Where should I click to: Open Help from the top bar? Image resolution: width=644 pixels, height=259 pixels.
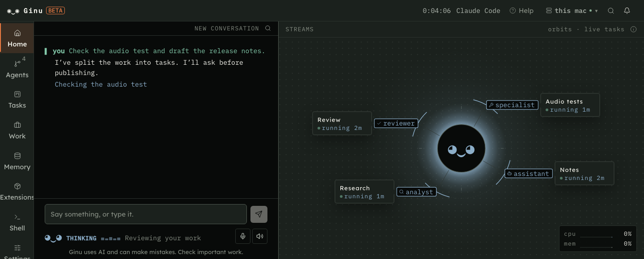coord(521,11)
